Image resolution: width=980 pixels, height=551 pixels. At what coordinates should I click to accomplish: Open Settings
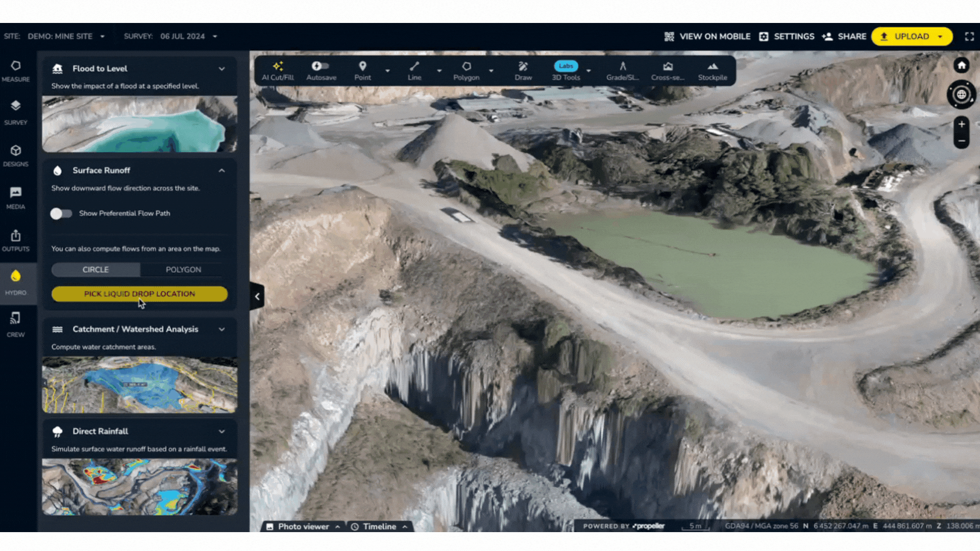(787, 36)
